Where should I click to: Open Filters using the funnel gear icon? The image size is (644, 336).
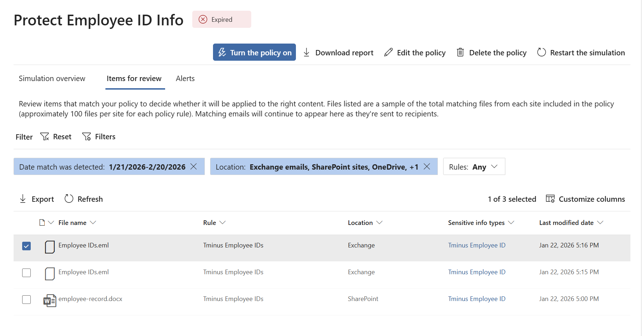(86, 137)
